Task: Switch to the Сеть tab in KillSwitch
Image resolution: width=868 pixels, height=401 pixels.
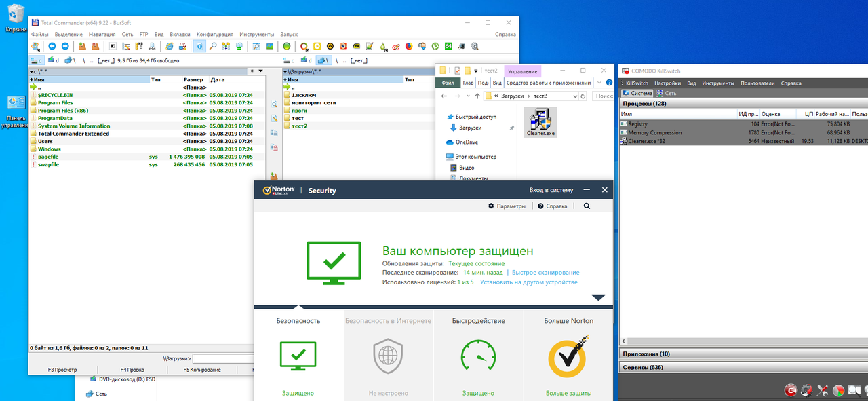Action: pos(667,93)
